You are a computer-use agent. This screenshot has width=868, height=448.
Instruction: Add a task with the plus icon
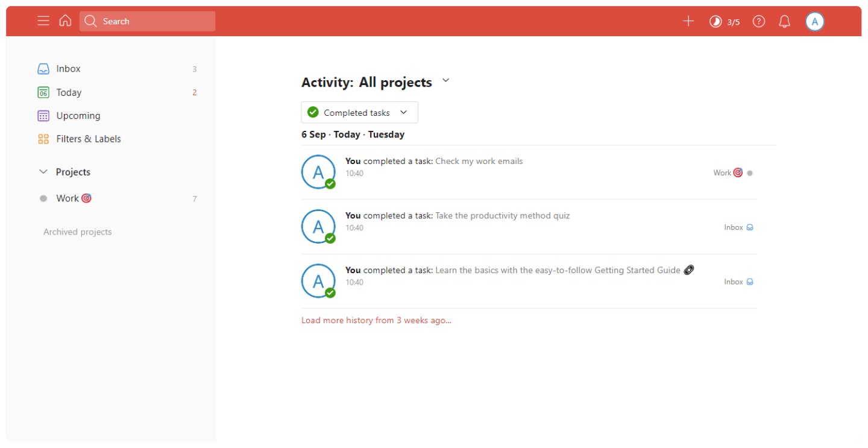pos(688,21)
